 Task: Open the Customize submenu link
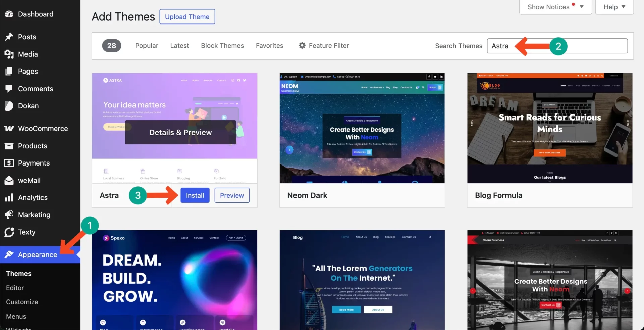(22, 302)
